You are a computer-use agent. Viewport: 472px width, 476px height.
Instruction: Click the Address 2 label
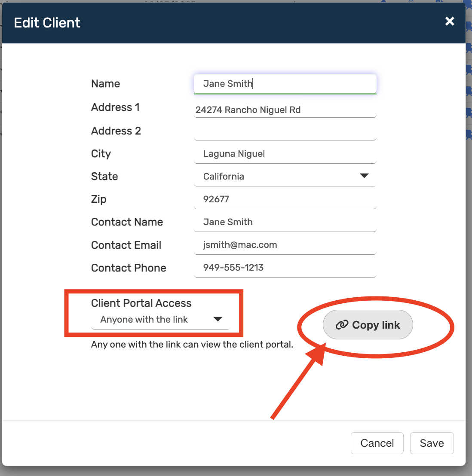116,131
